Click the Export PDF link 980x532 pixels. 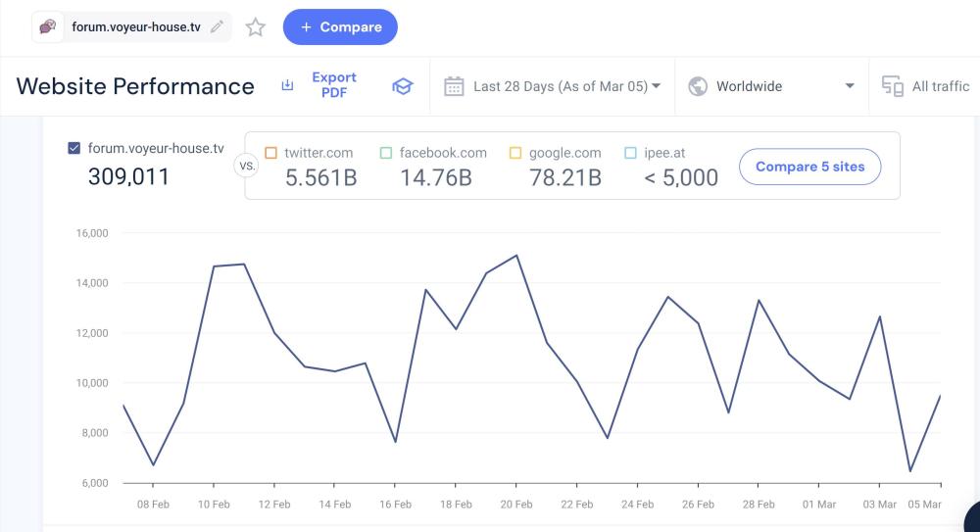point(334,85)
